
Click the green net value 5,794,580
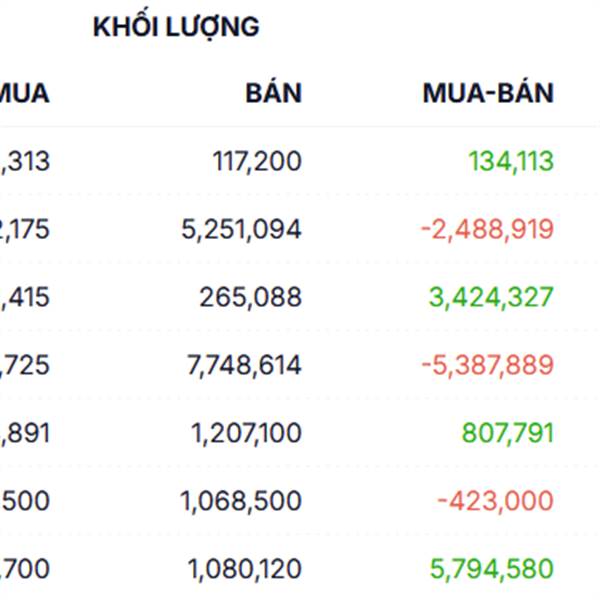[x=491, y=569]
